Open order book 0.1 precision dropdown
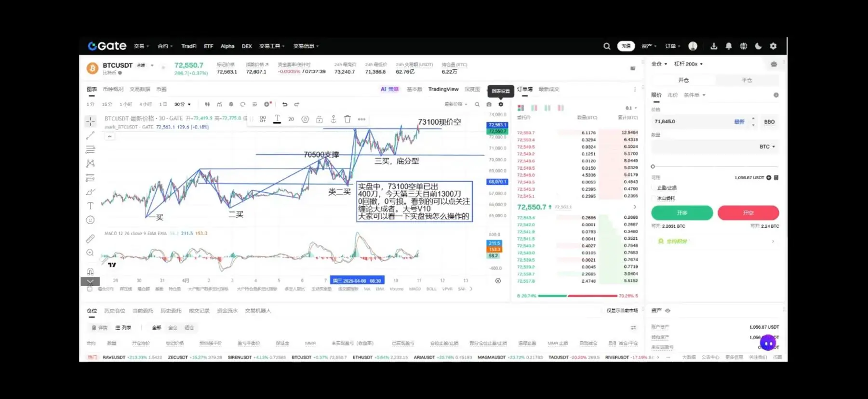 click(x=631, y=108)
